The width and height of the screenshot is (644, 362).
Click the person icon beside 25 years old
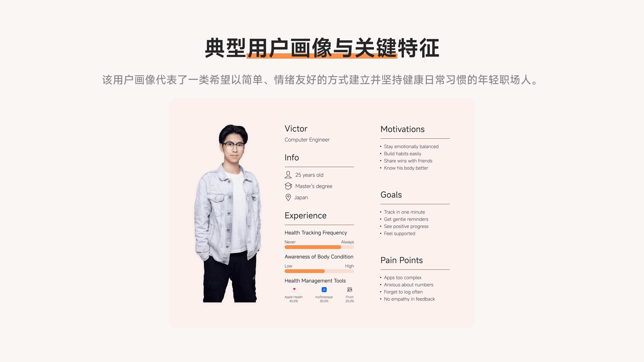(x=288, y=175)
